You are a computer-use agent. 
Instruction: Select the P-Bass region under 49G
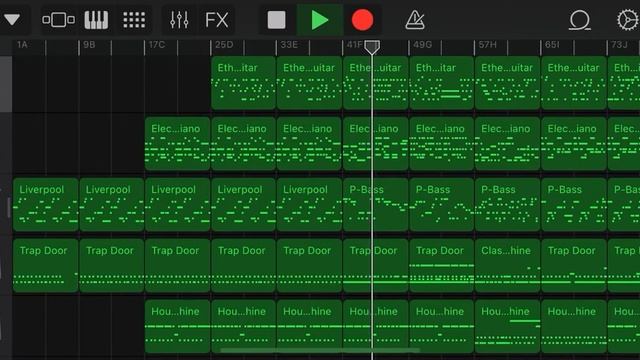coord(442,204)
